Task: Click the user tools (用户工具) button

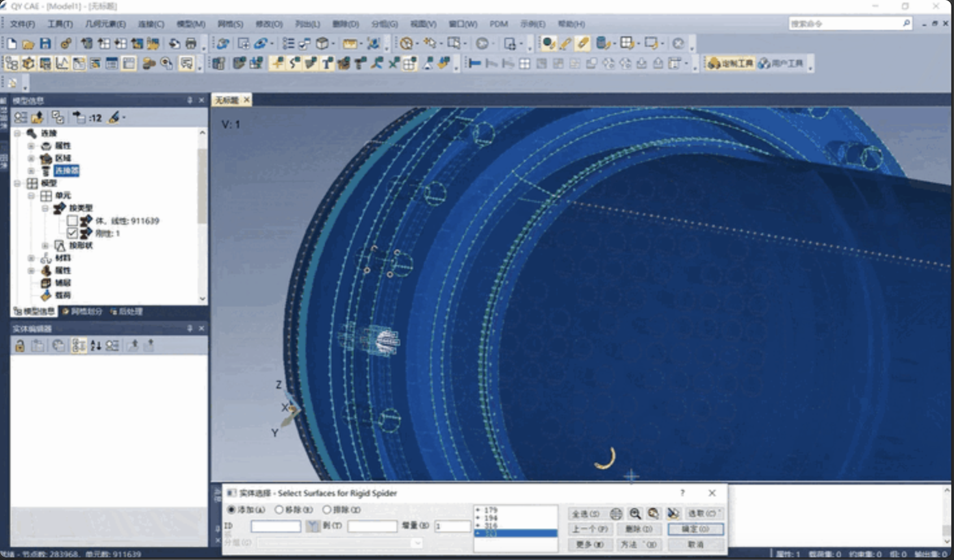Action: coord(780,63)
